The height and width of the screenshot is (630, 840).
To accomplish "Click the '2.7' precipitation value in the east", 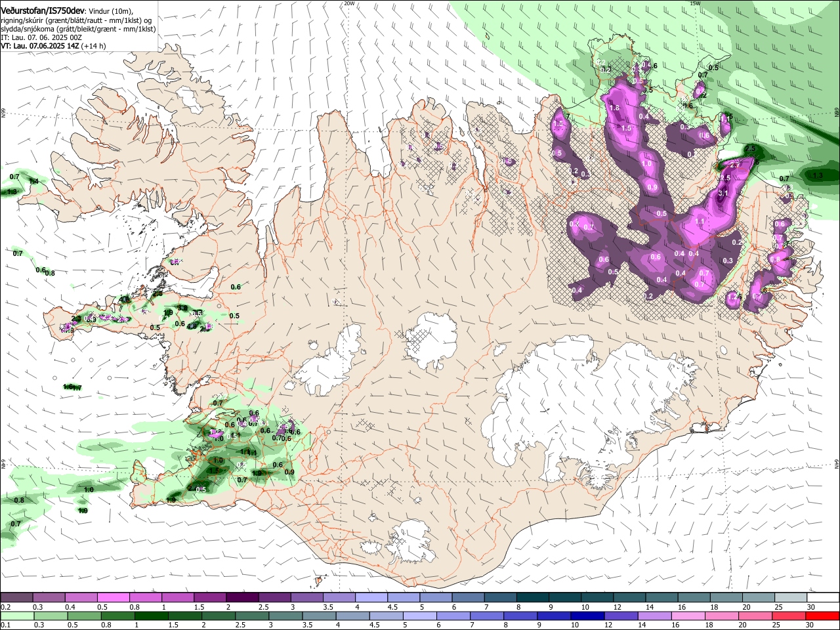I will [736, 165].
